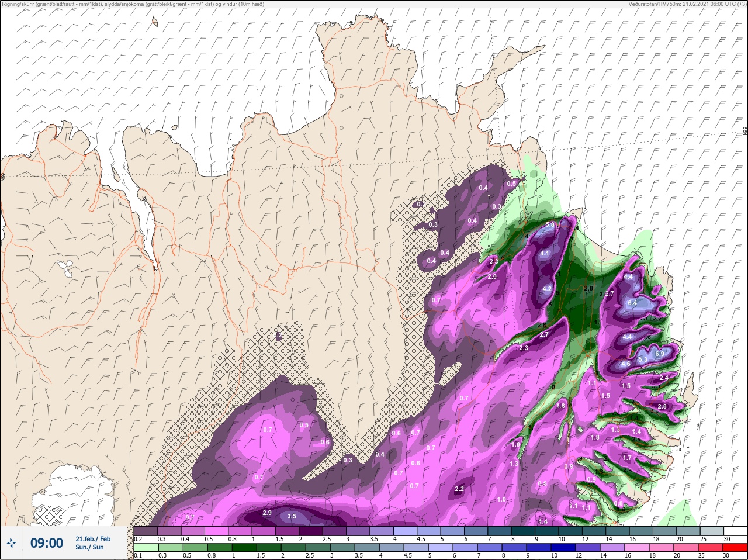Screen dimensions: 748x560
Task: Click the 2.9 precipitation value on map
Action: 267,513
